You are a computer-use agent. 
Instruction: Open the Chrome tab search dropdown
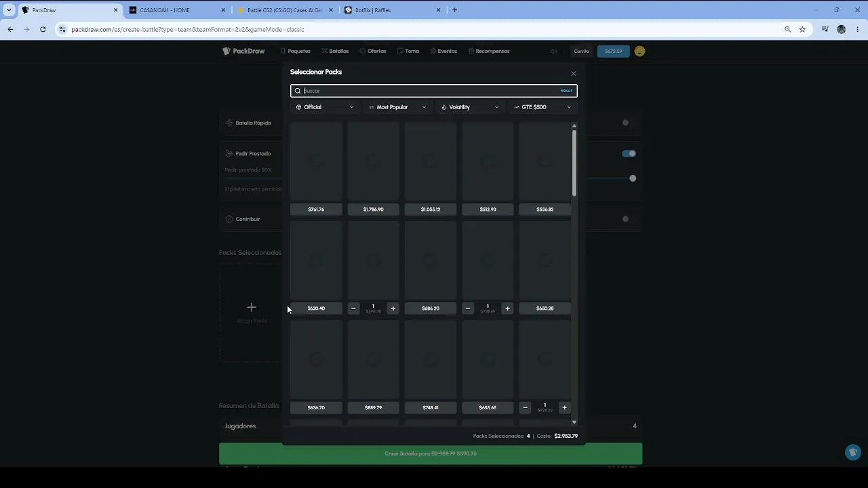tap(9, 10)
